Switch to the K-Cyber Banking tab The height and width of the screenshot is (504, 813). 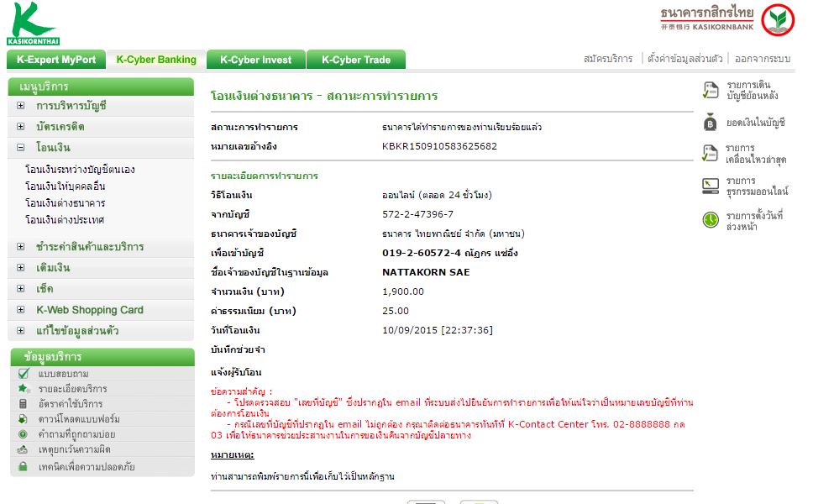point(156,60)
